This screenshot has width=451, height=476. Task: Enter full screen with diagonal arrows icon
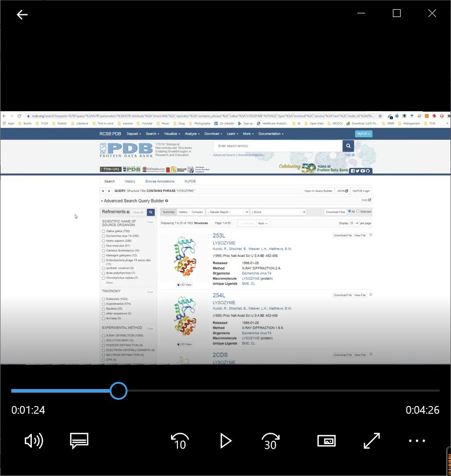(371, 441)
